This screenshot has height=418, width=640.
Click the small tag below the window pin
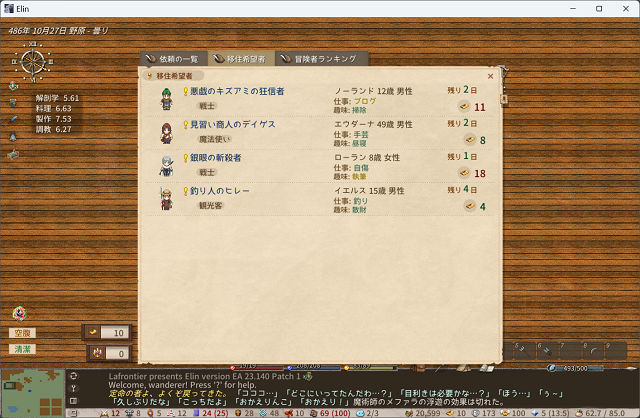[x=504, y=99]
